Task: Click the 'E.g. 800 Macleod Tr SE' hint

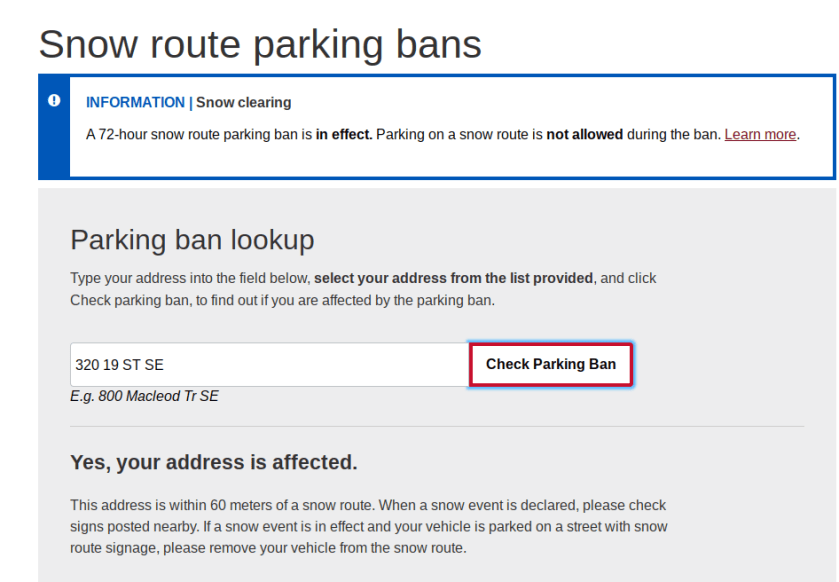Action: point(144,396)
